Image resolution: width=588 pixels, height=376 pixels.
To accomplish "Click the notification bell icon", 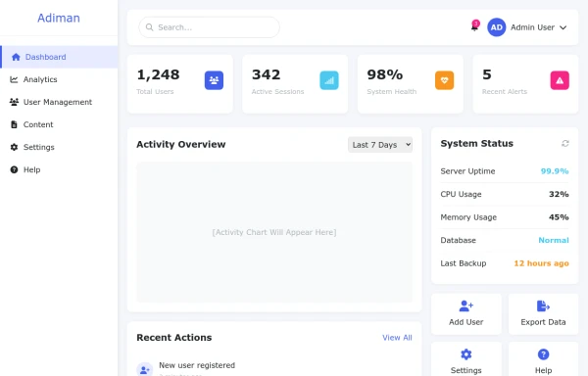I will 474,27.
